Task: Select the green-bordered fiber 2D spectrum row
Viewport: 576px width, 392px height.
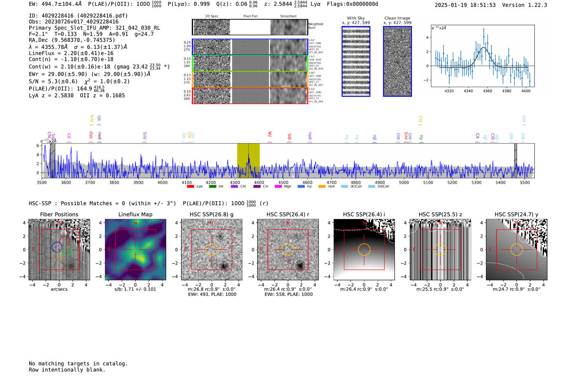Action: 250,63
